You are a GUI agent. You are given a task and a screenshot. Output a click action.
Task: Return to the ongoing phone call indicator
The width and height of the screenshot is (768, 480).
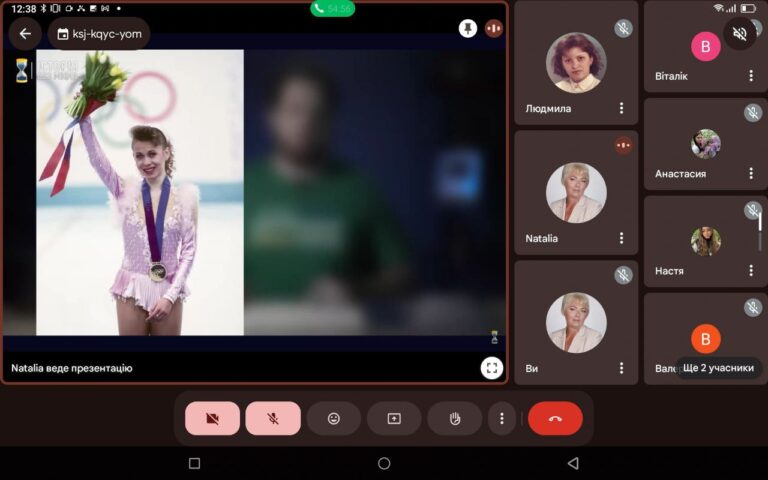click(333, 8)
